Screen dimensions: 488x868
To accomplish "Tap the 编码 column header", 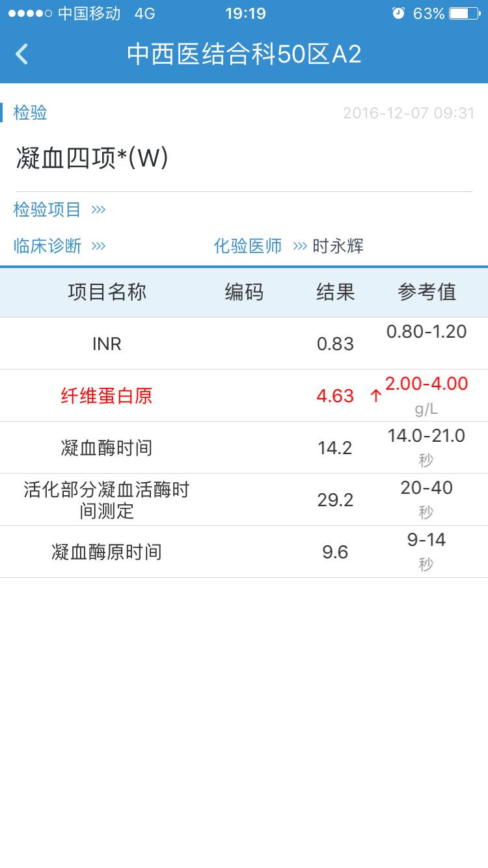I will click(x=244, y=292).
